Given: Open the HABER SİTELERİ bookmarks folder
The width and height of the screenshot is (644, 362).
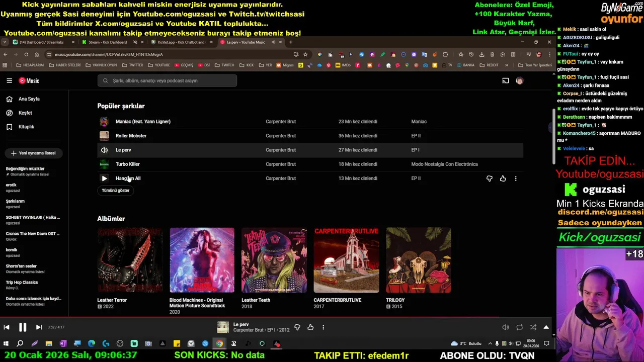Looking at the screenshot, I should click(x=65, y=65).
